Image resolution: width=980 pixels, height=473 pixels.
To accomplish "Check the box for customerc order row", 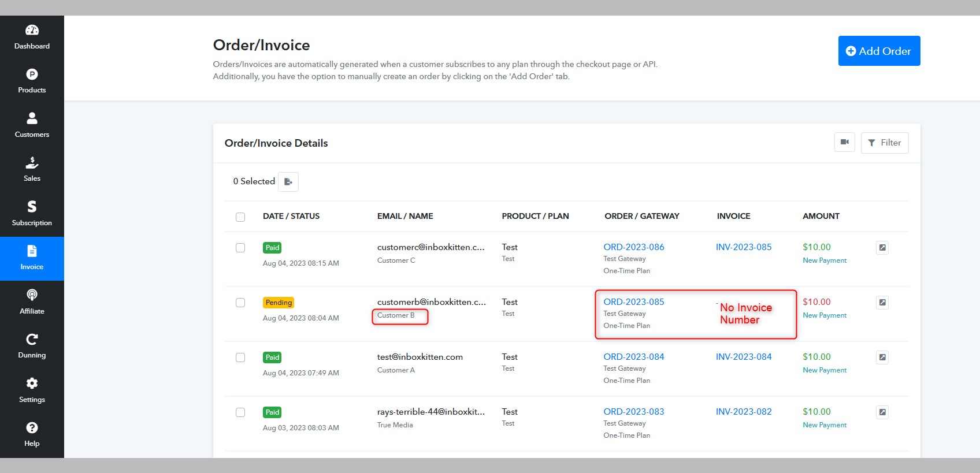I will point(240,248).
